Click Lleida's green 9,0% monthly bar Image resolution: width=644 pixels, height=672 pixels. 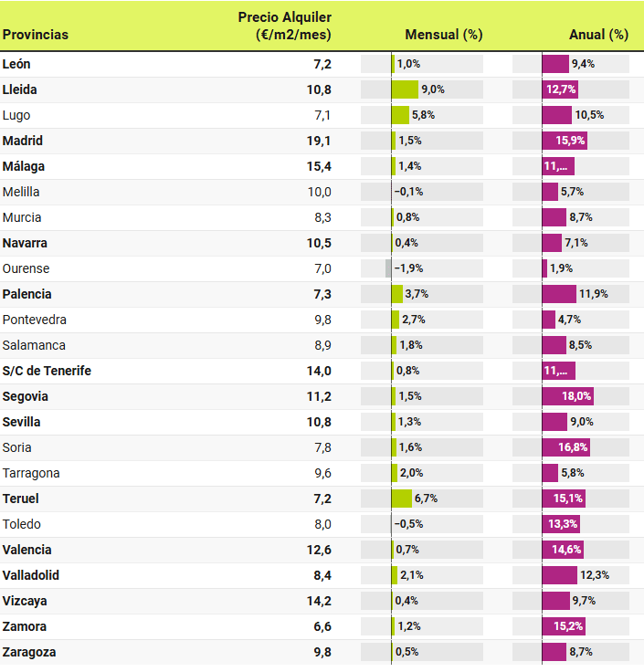coord(405,89)
